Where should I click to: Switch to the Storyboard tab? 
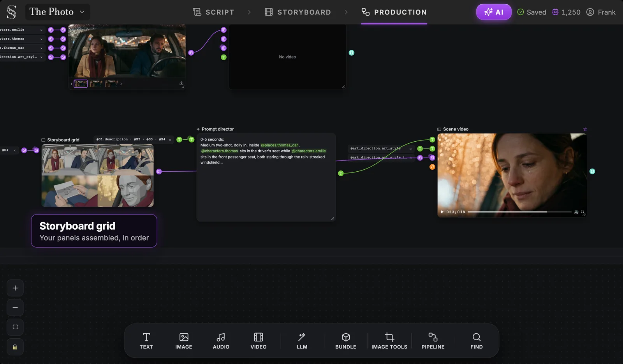(298, 12)
